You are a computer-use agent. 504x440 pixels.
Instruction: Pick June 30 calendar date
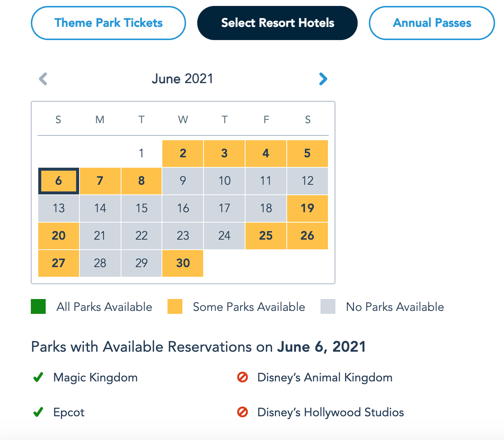tap(183, 263)
